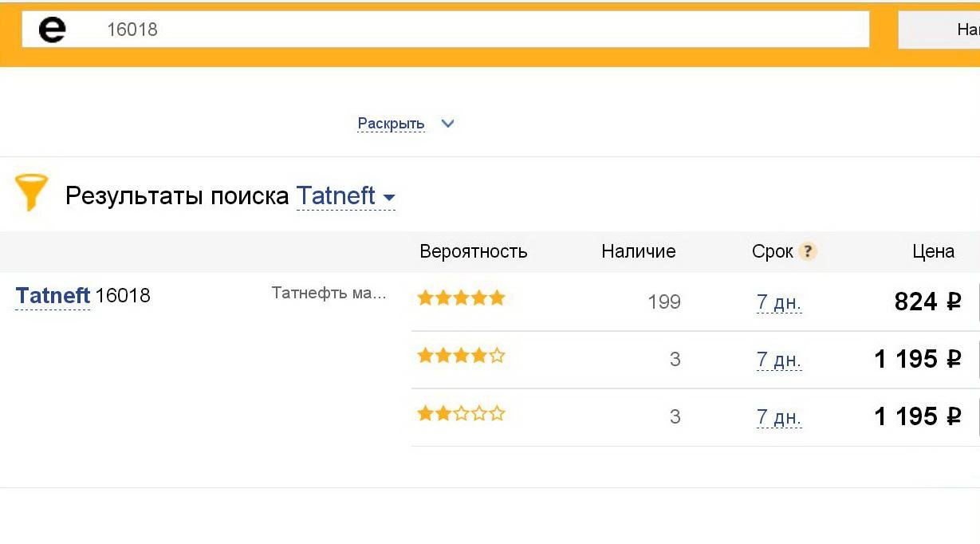The width and height of the screenshot is (980, 544).
Task: Click the Татнефть ма... description text
Action: tap(329, 293)
